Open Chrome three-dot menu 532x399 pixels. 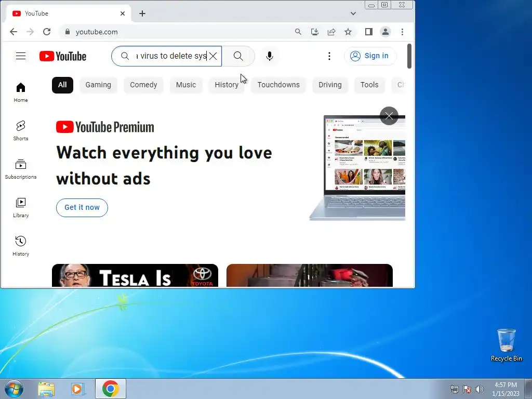click(x=403, y=32)
